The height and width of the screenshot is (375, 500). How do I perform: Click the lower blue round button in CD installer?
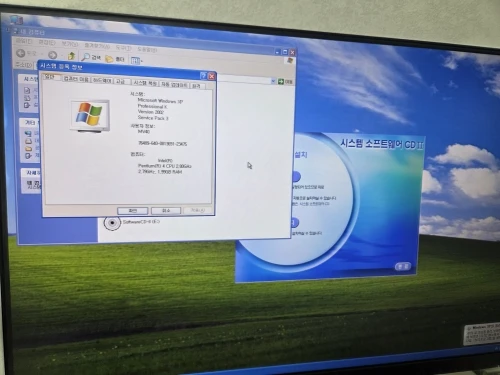pos(295,222)
